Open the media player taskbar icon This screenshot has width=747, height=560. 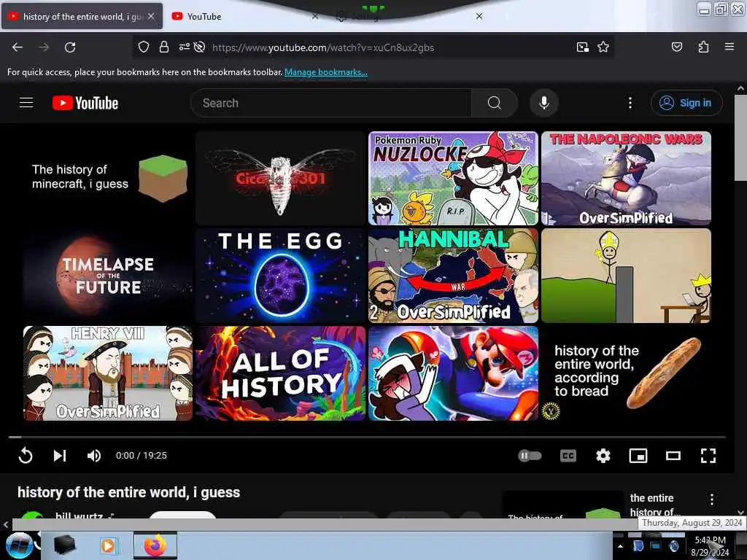click(109, 545)
